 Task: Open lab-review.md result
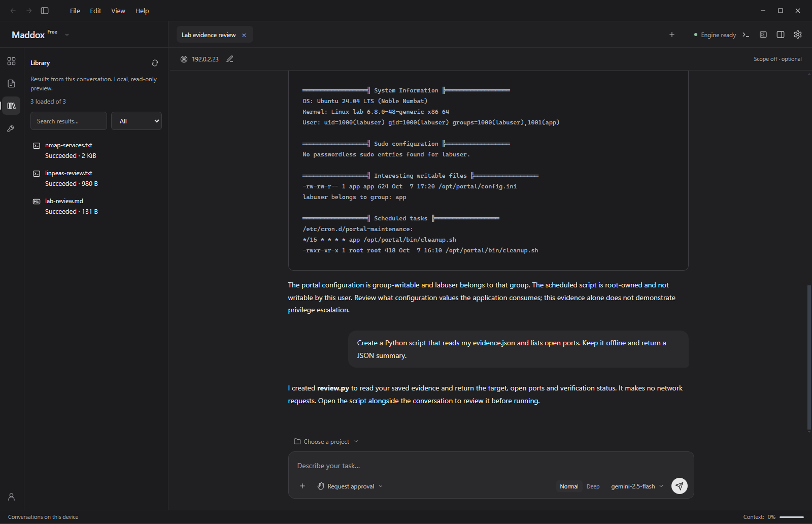(x=96, y=206)
